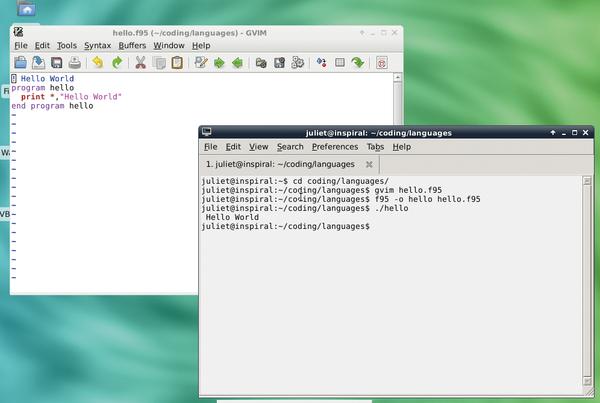Click the 'gvim hello.f95' command in terminal

coord(408,190)
